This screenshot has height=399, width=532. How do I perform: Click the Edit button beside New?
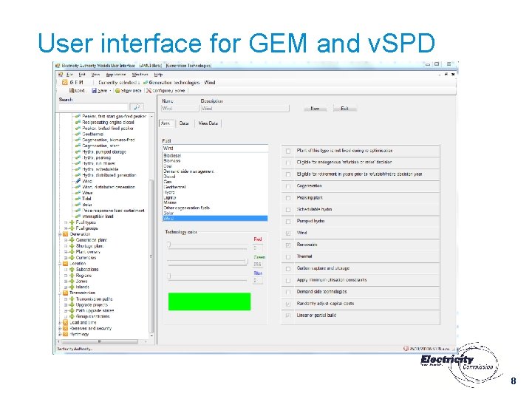point(344,109)
